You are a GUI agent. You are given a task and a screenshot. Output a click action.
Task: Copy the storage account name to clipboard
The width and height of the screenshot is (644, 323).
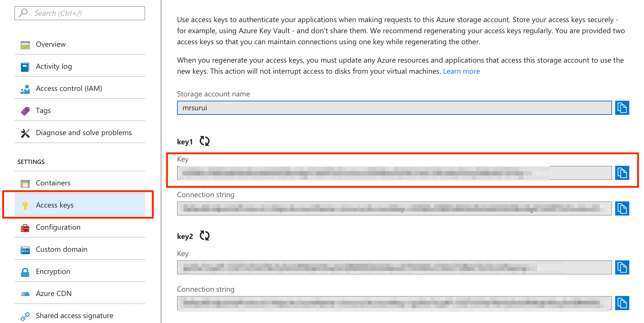[x=622, y=108]
